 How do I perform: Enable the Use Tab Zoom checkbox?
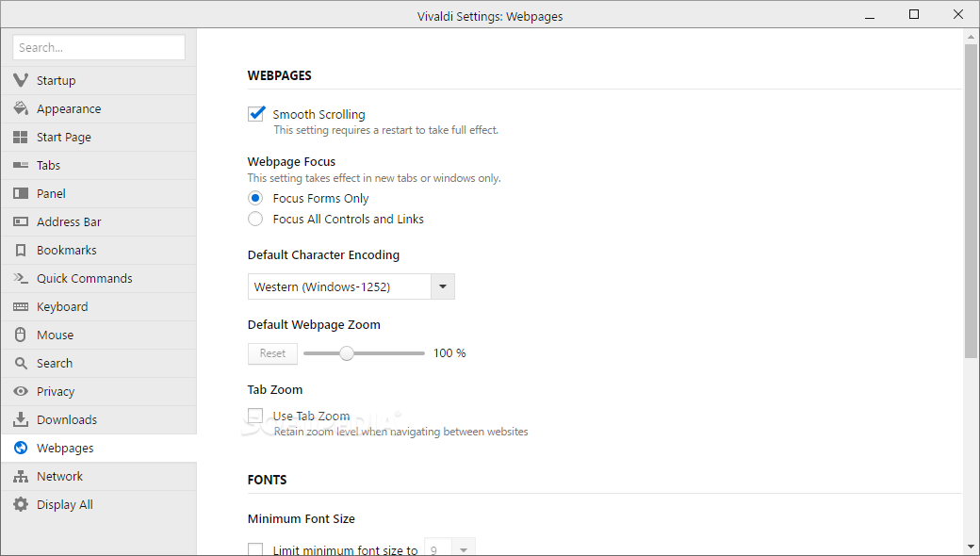(x=255, y=416)
